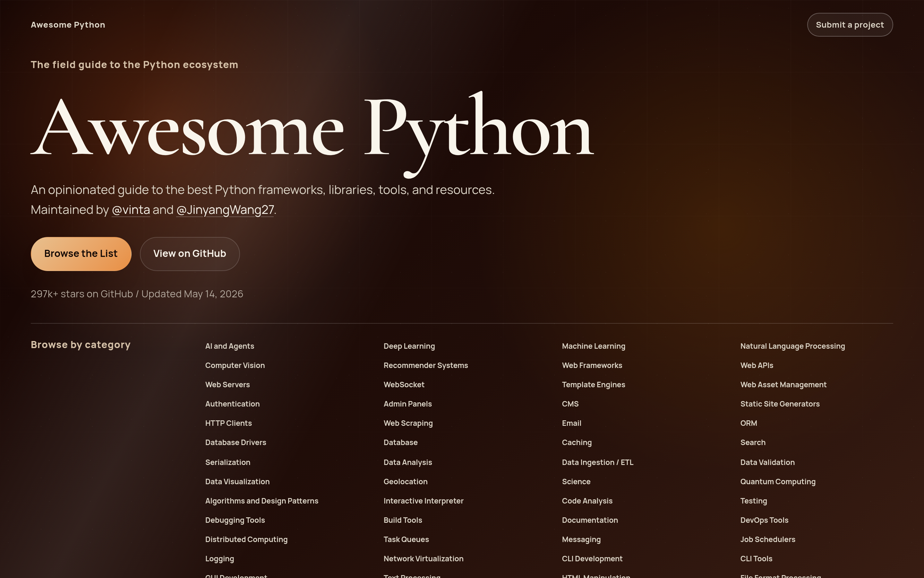Navigate to Data Ingestion / ETL
924x578 pixels.
pyautogui.click(x=597, y=462)
